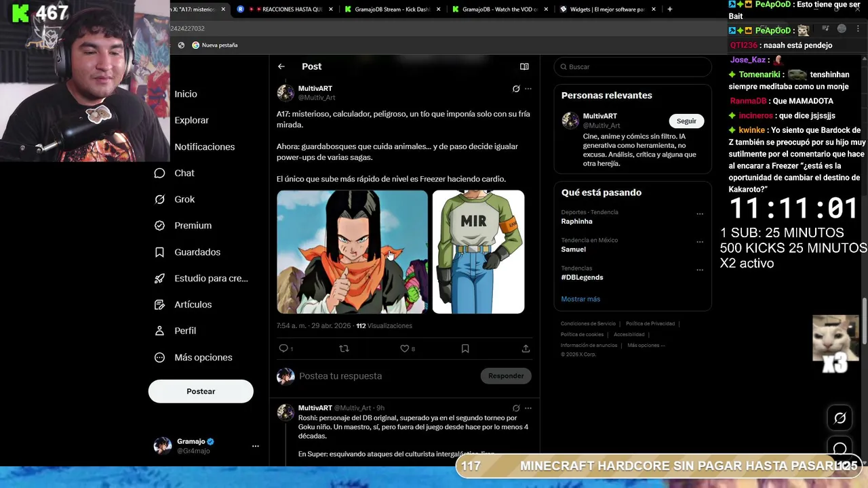Click the rocket icon for creator studio
Image resolution: width=868 pixels, height=488 pixels.
pos(159,279)
